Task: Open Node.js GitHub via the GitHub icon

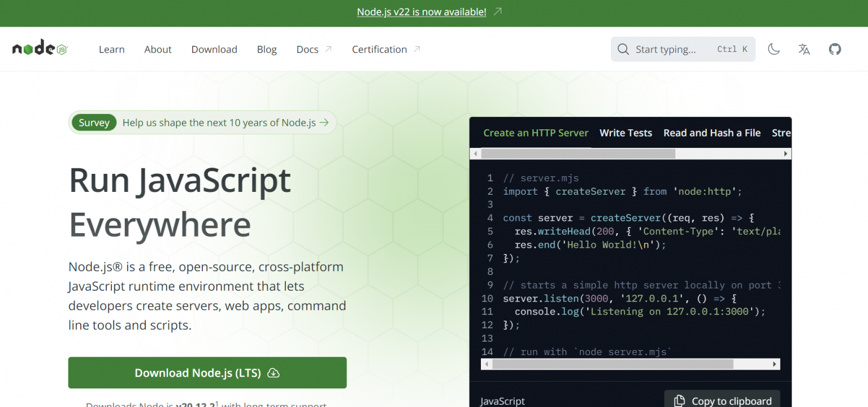Action: [x=835, y=49]
